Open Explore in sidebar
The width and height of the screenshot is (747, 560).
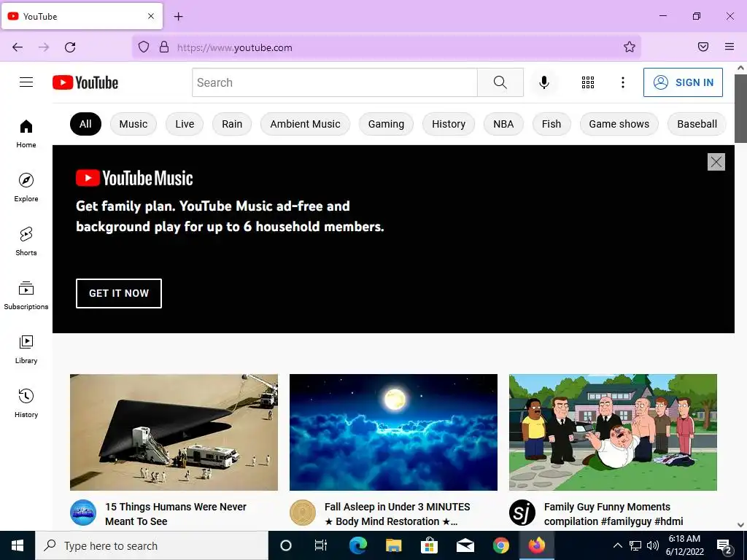(26, 187)
